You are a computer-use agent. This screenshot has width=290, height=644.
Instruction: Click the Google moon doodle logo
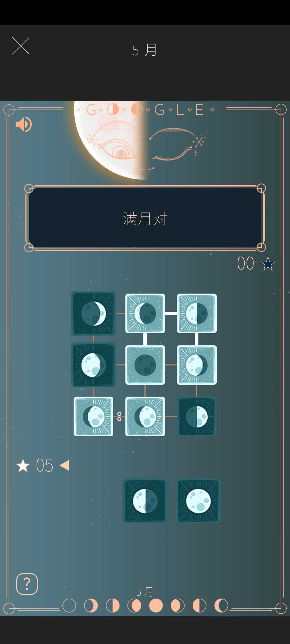click(x=145, y=109)
